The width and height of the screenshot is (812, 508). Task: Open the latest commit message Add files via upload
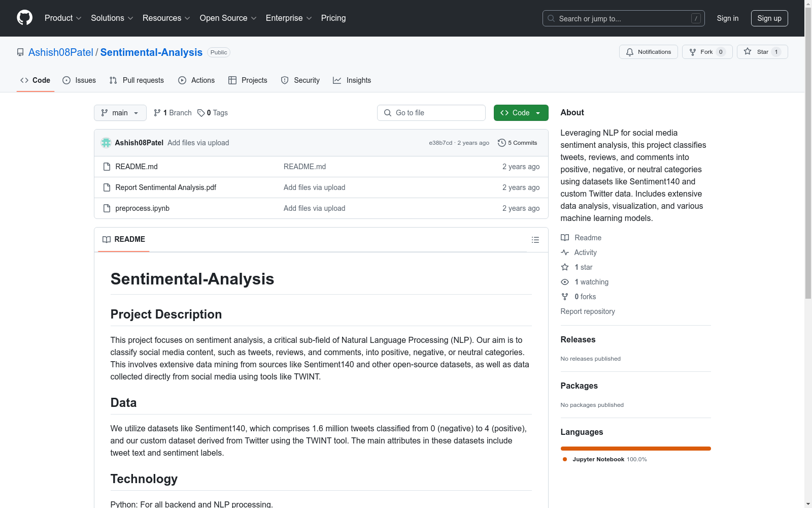tap(198, 143)
